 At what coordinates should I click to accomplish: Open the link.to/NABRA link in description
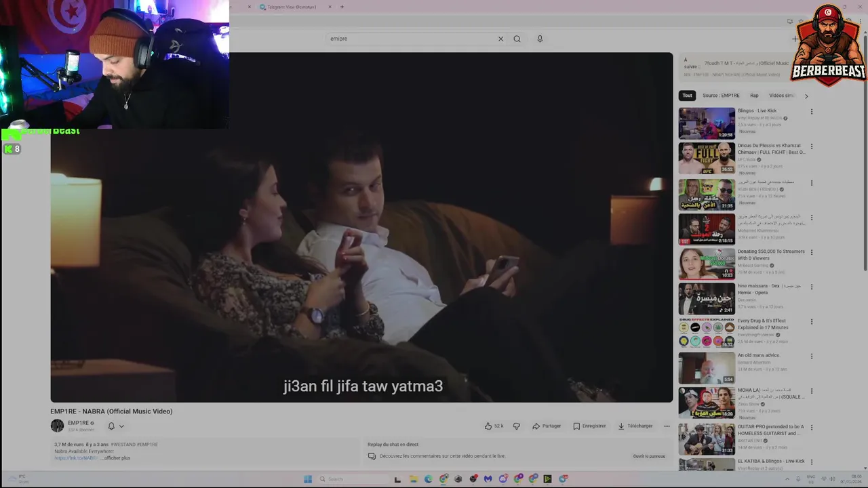coord(77,458)
